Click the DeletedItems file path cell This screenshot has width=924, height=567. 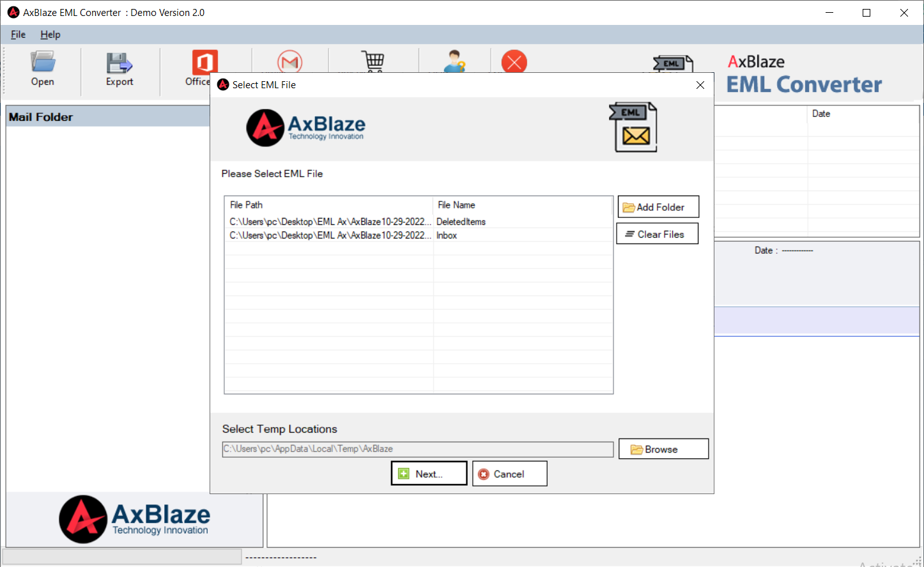point(330,222)
